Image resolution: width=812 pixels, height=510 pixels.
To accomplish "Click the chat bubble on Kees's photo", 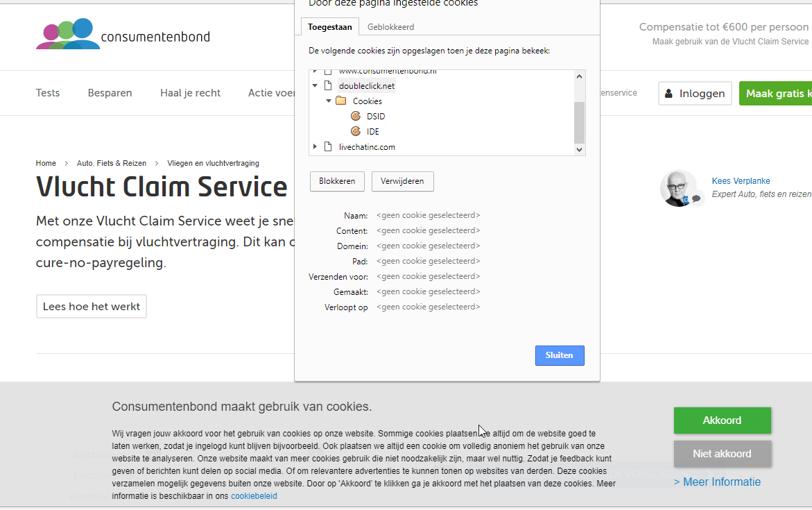I will coord(696,198).
